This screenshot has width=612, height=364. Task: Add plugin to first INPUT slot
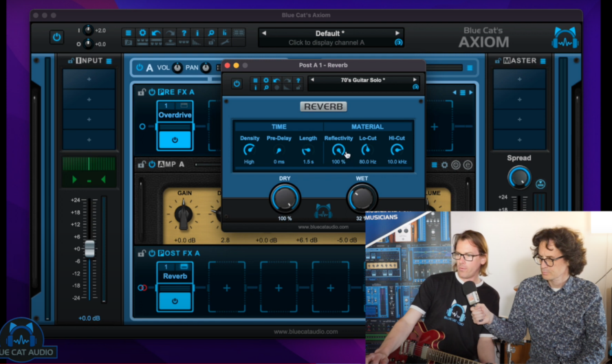(89, 79)
